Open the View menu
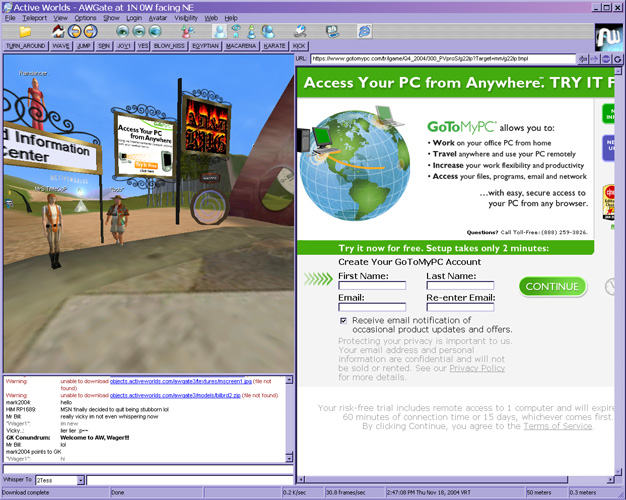This screenshot has height=500, width=626. [61, 18]
